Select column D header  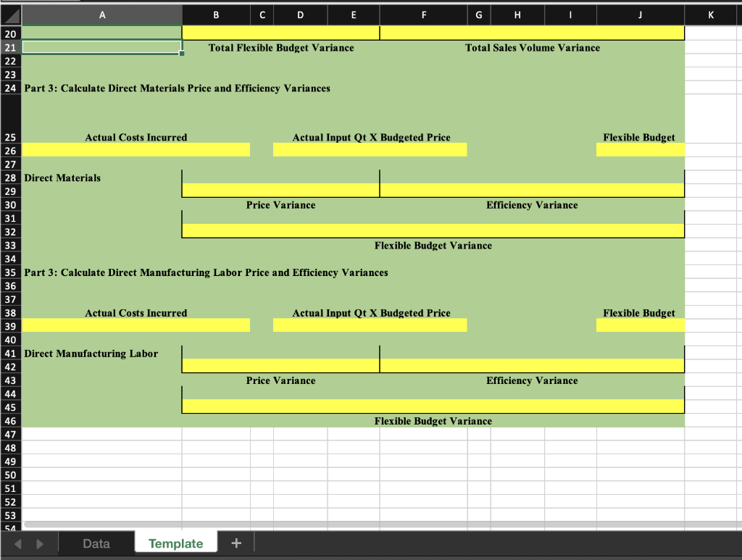point(300,15)
